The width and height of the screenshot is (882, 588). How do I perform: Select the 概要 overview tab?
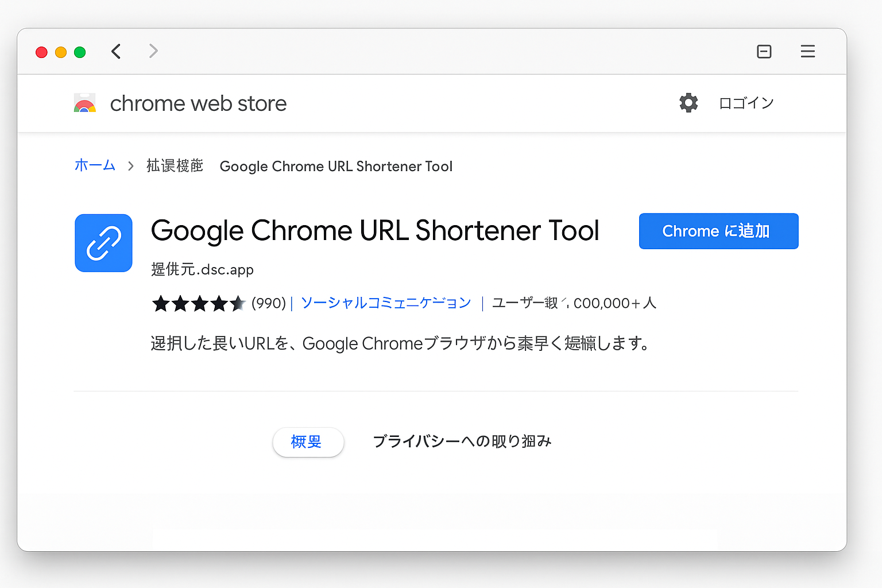tap(308, 442)
